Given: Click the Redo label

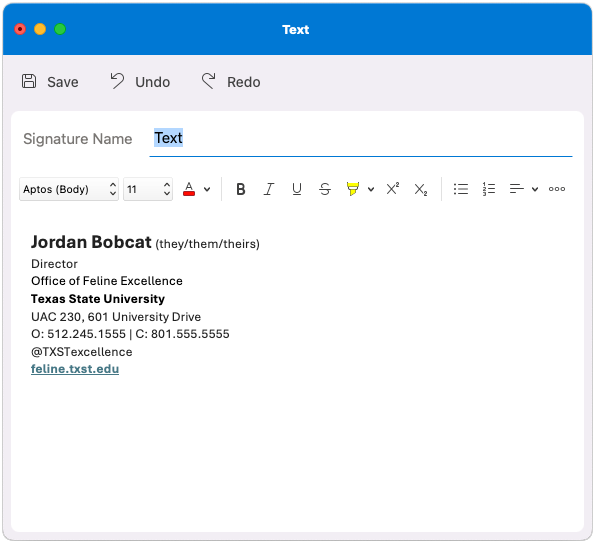Looking at the screenshot, I should point(244,82).
